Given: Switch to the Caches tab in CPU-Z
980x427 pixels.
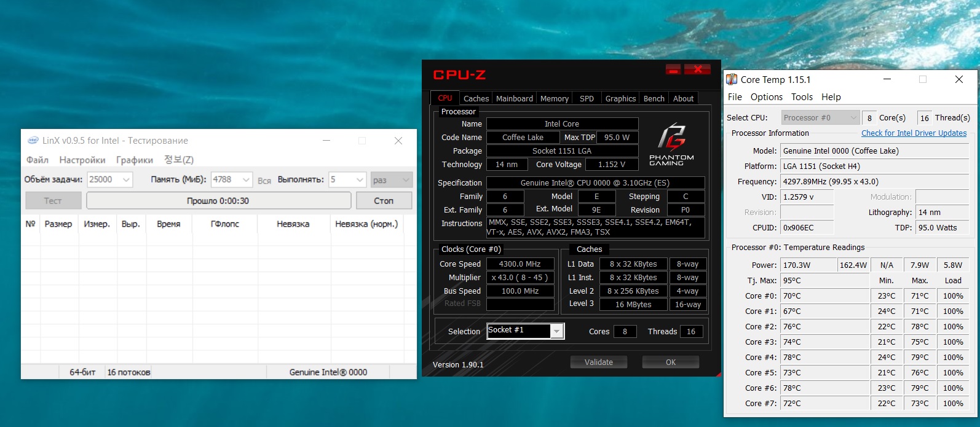Looking at the screenshot, I should (x=476, y=98).
